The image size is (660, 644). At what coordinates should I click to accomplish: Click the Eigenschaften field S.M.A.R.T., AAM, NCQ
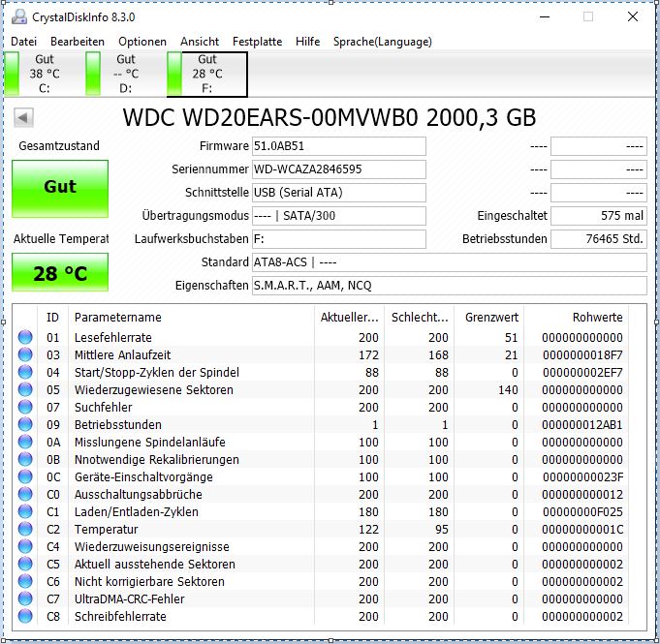pos(449,286)
